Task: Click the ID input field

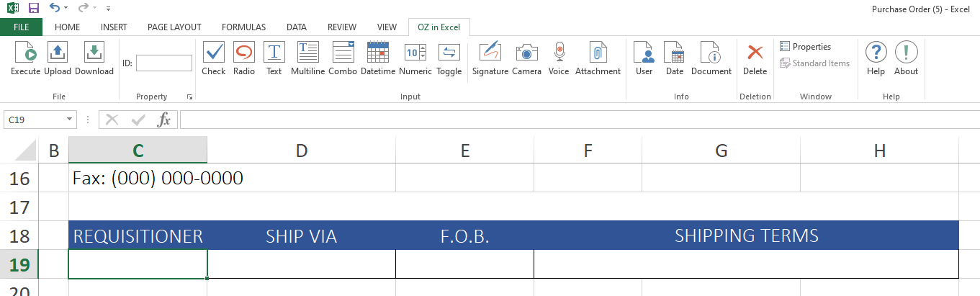Action: pyautogui.click(x=164, y=63)
